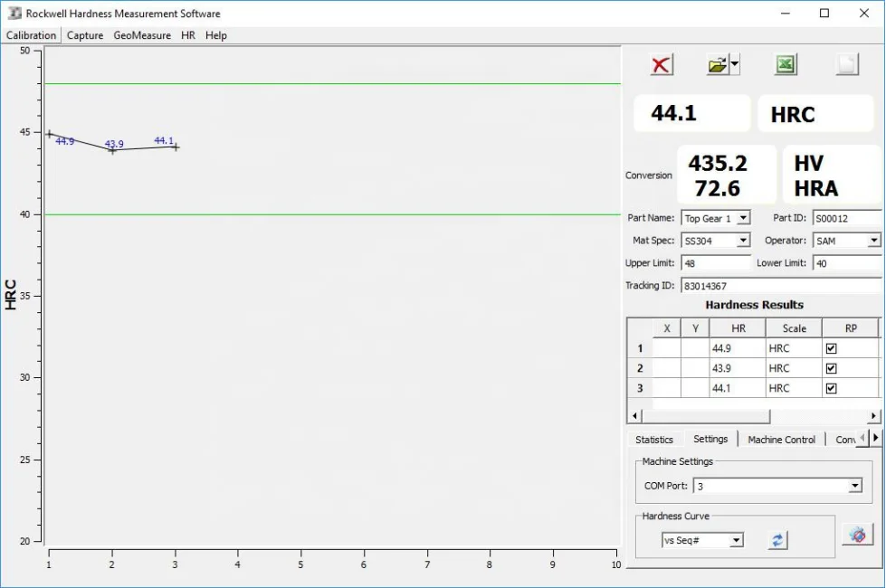
Task: Switch to the Machine Control tab
Action: click(781, 440)
